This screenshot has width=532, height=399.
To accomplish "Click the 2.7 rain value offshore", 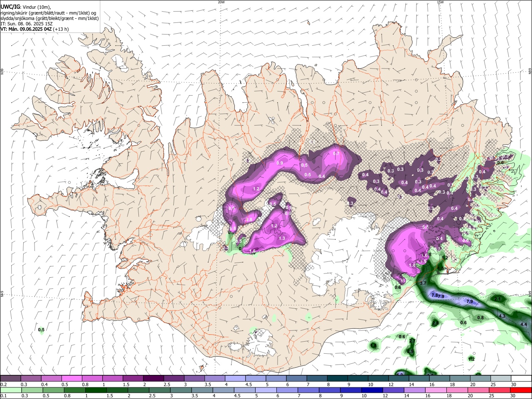I will tap(412, 341).
